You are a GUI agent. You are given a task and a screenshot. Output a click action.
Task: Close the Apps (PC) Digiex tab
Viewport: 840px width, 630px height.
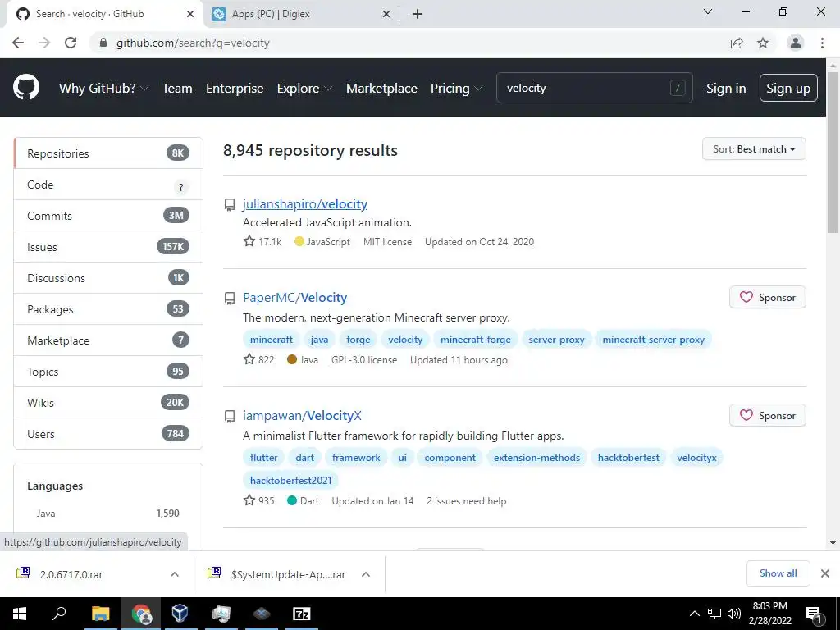386,14
